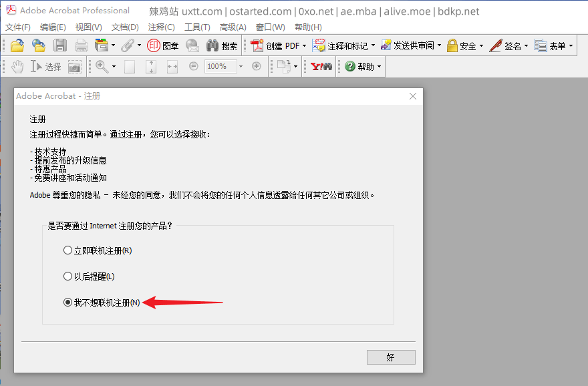Click the email globe icon

192,45
